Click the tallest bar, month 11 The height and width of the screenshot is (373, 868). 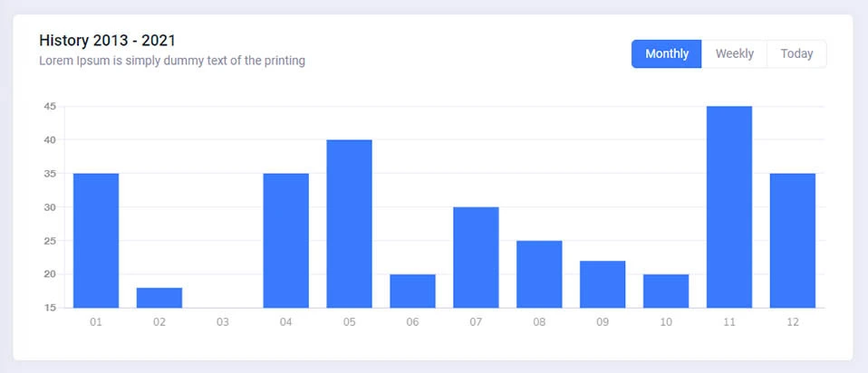pyautogui.click(x=729, y=206)
